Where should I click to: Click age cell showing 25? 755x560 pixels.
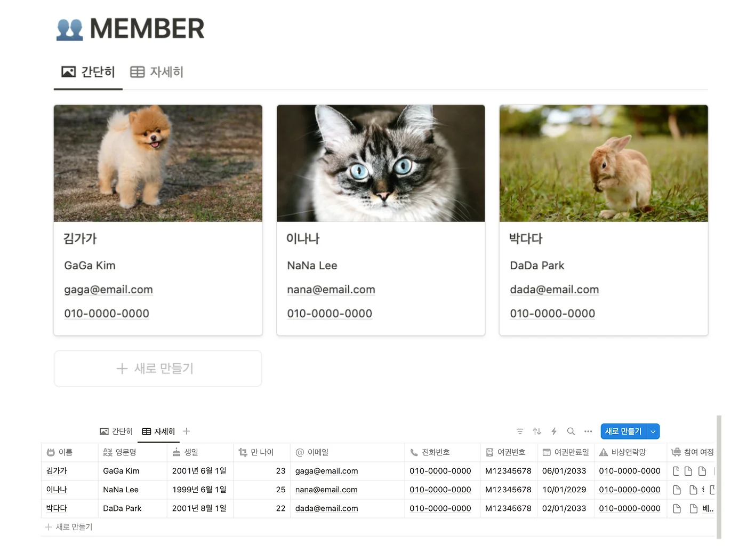(262, 490)
